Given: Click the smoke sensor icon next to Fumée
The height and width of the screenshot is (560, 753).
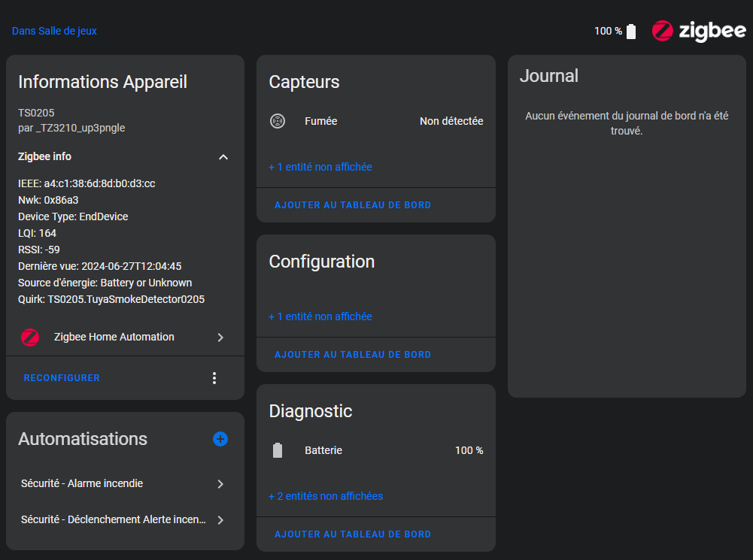Looking at the screenshot, I should tap(278, 121).
